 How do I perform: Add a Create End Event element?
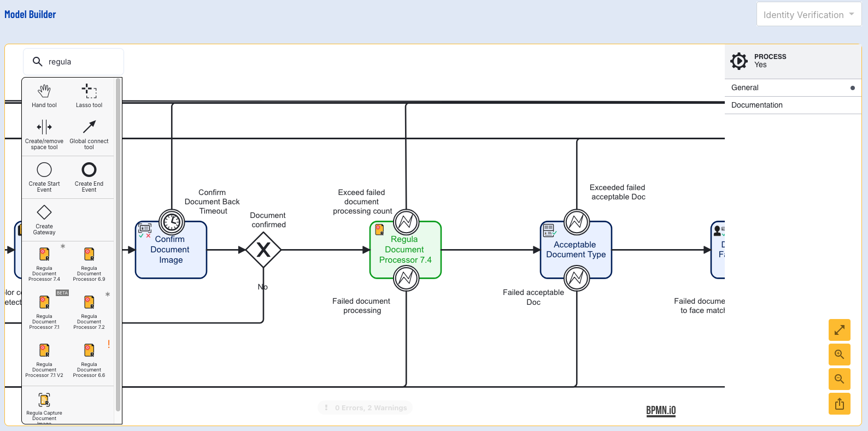point(89,177)
